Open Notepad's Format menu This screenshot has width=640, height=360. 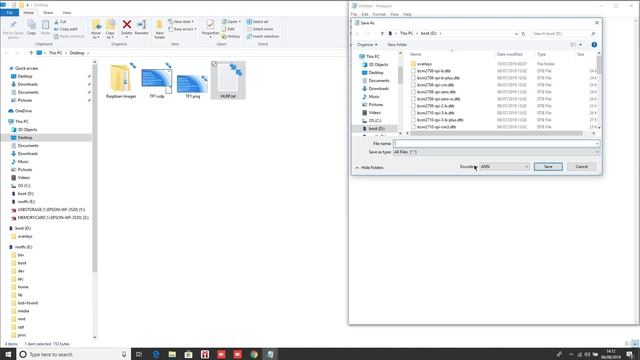click(379, 14)
